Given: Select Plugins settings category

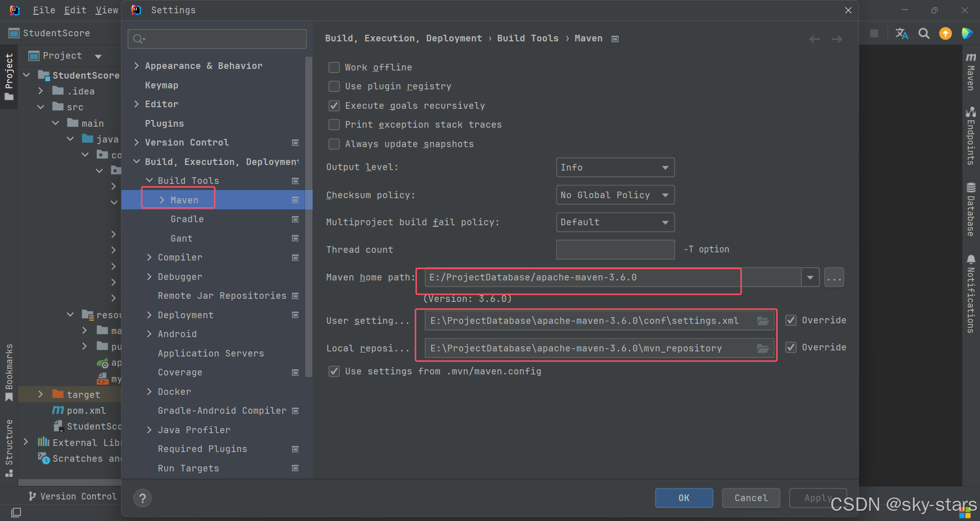Looking at the screenshot, I should click(164, 124).
